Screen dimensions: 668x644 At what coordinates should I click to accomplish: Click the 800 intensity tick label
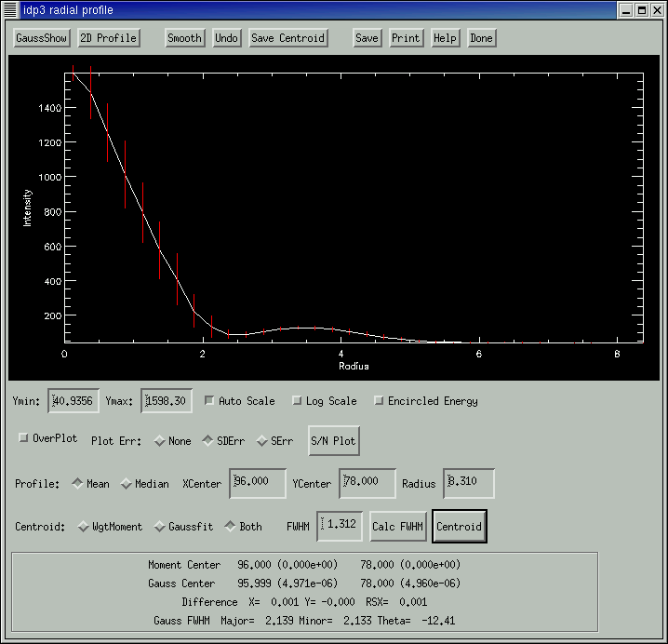click(x=53, y=212)
